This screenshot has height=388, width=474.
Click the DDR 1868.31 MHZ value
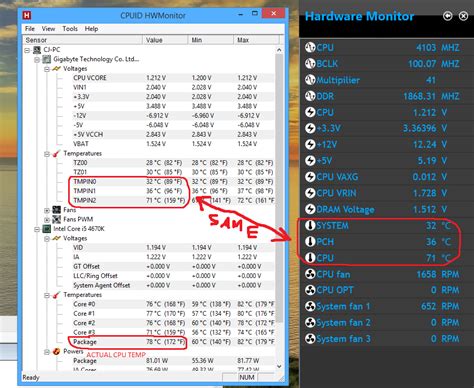(431, 96)
